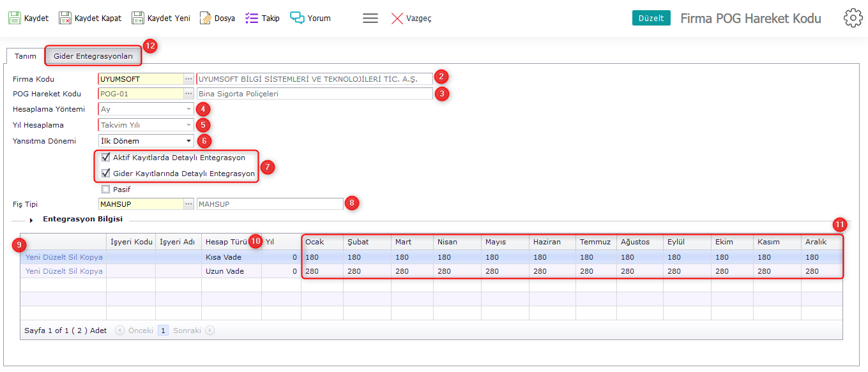The height and width of the screenshot is (372, 868).
Task: Cancel with the Vazgeç red X
Action: click(x=397, y=19)
